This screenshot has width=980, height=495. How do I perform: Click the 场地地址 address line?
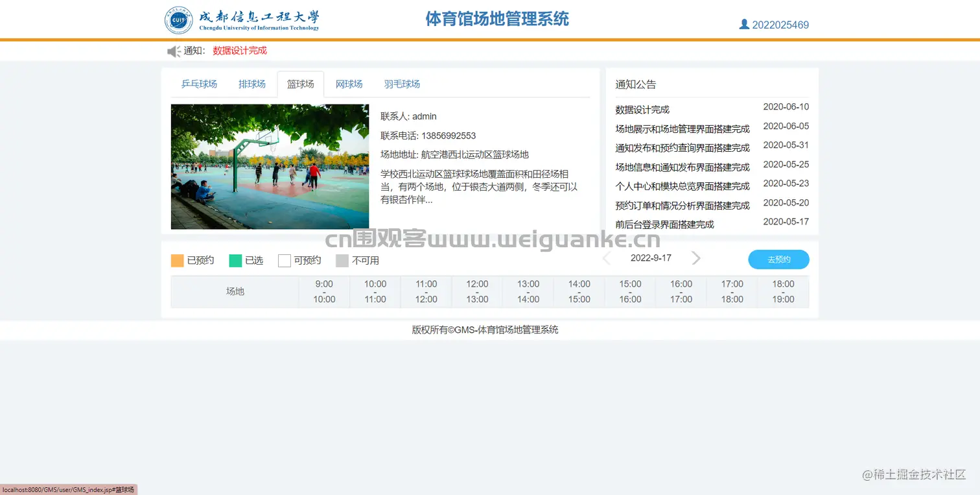click(x=455, y=155)
